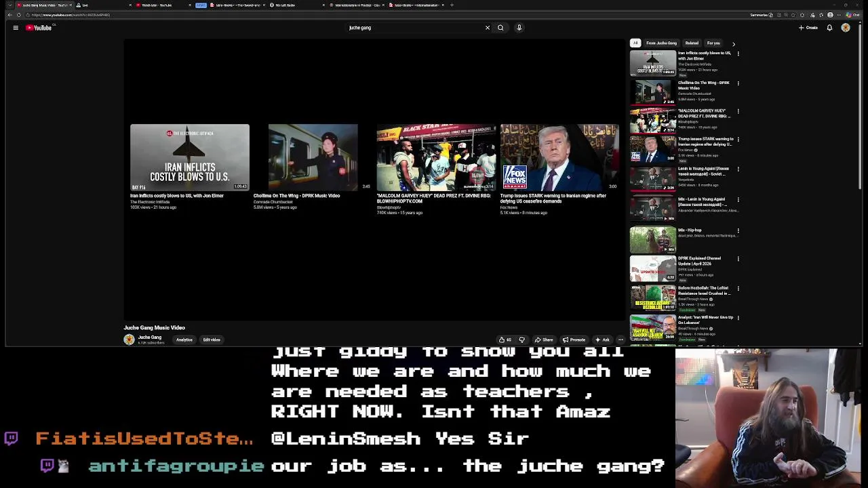This screenshot has height=488, width=868.
Task: Select the 'From Juche Gang' chip
Action: coord(661,43)
